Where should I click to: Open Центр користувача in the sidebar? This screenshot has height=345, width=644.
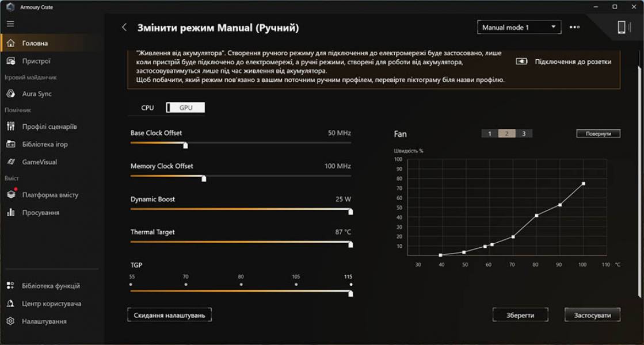point(52,303)
